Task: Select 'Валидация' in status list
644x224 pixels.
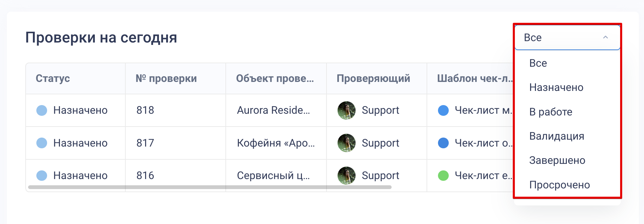Action: [x=556, y=136]
